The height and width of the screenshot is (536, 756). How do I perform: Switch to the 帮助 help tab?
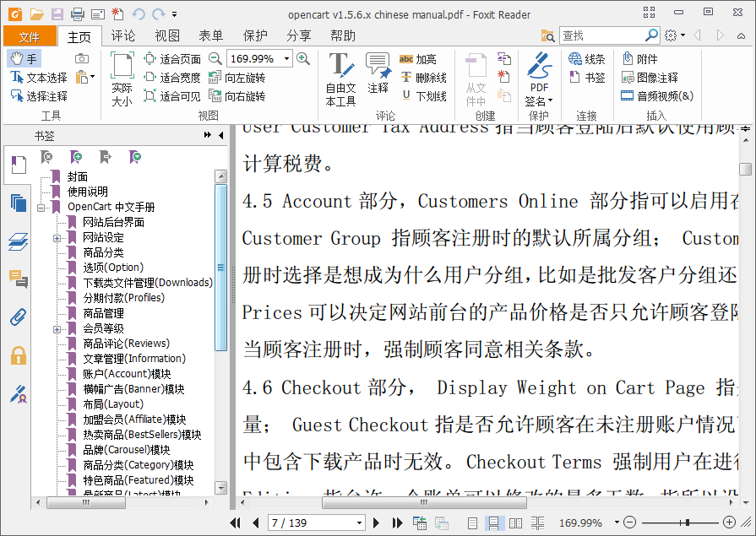coord(343,35)
